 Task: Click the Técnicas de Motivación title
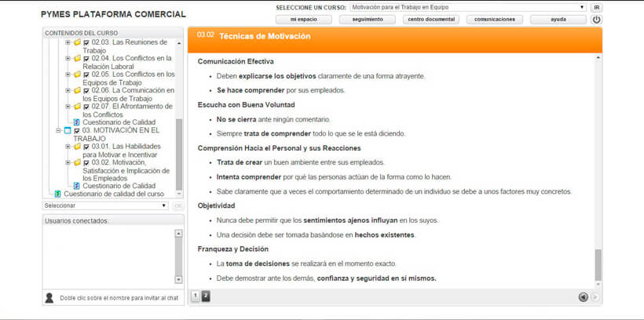click(265, 36)
